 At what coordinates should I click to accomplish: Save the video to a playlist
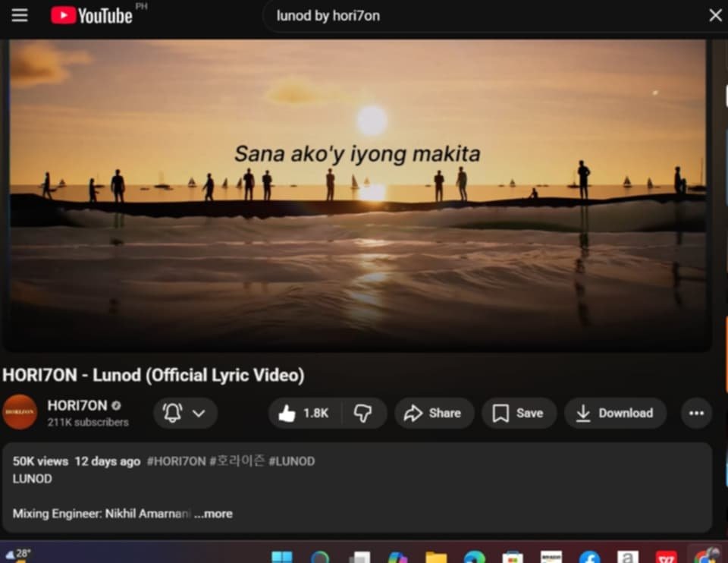click(x=519, y=413)
